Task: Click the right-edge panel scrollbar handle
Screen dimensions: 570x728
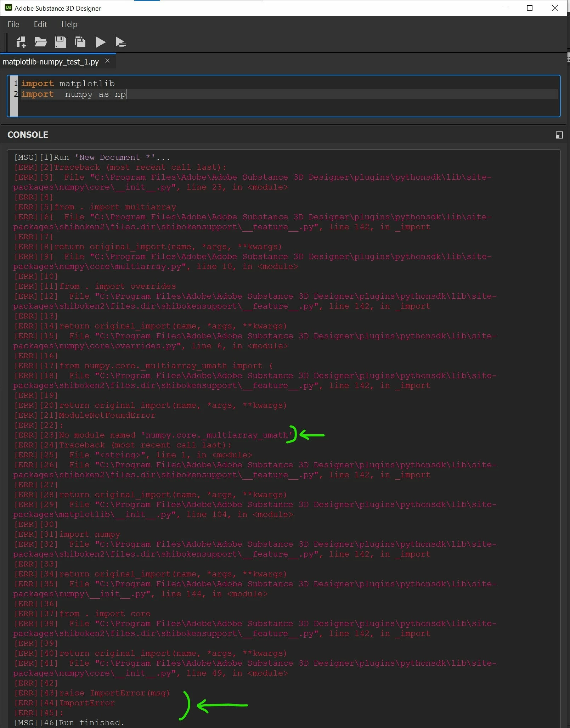Action: click(568, 58)
